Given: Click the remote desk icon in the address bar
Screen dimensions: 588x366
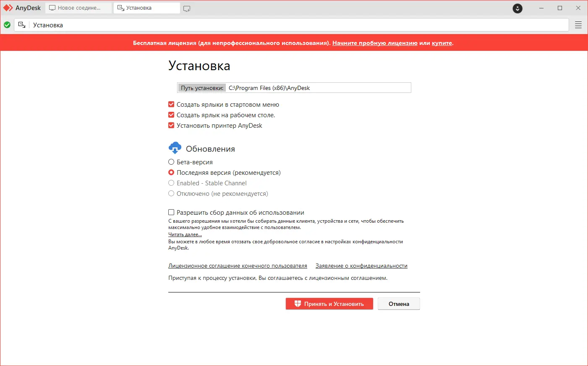Looking at the screenshot, I should coord(22,25).
